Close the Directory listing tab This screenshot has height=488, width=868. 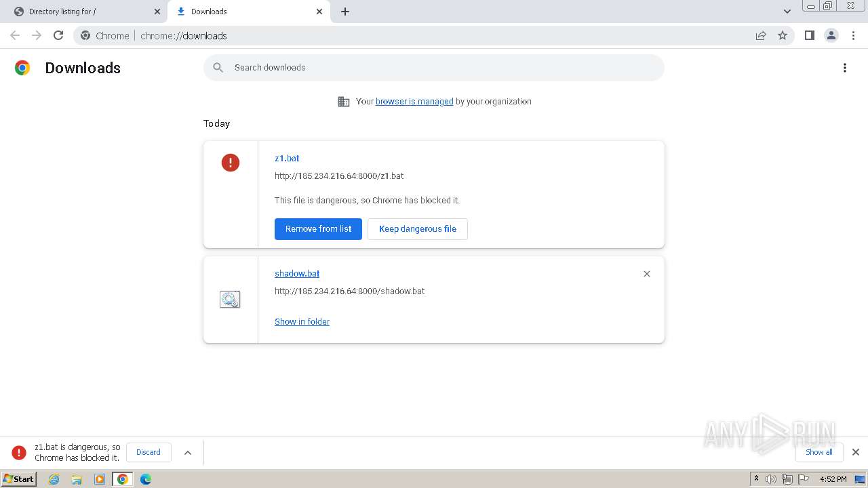coord(157,12)
